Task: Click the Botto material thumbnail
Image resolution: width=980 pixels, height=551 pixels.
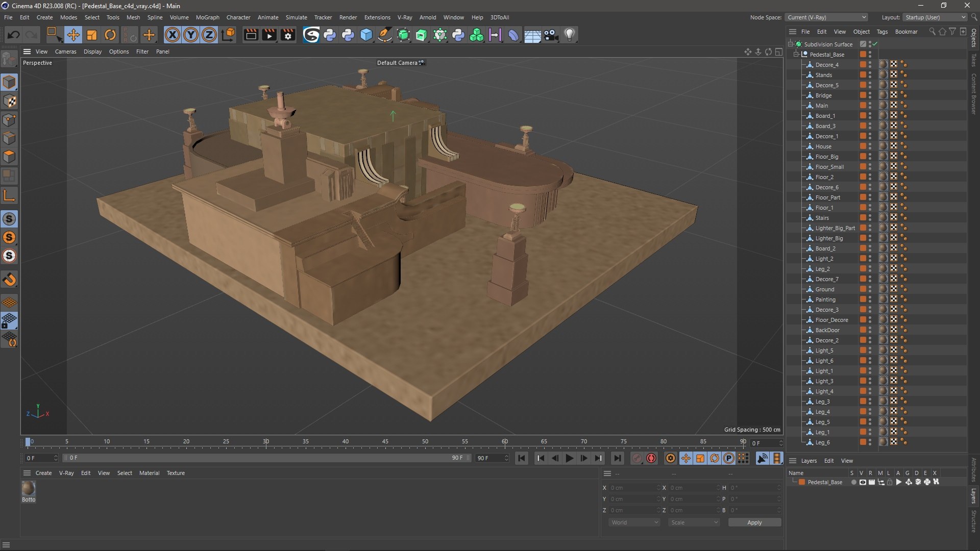Action: pos(29,488)
